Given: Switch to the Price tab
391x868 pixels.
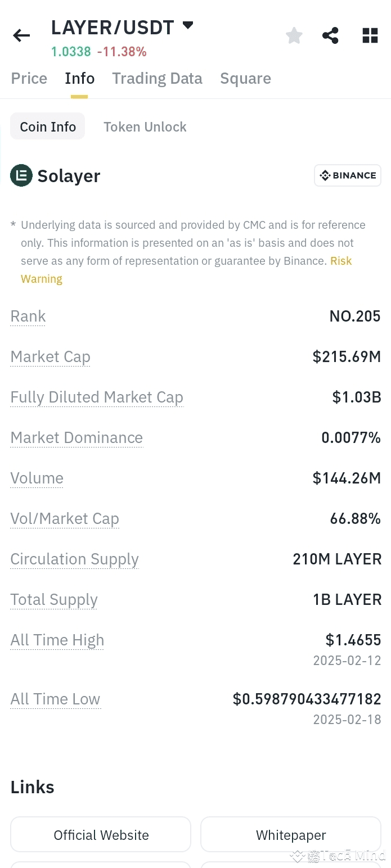Looking at the screenshot, I should [29, 78].
